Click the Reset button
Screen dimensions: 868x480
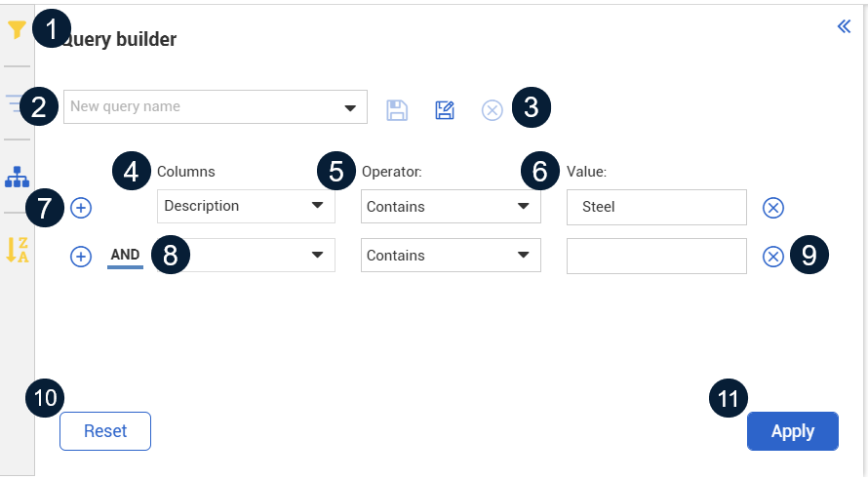(105, 431)
